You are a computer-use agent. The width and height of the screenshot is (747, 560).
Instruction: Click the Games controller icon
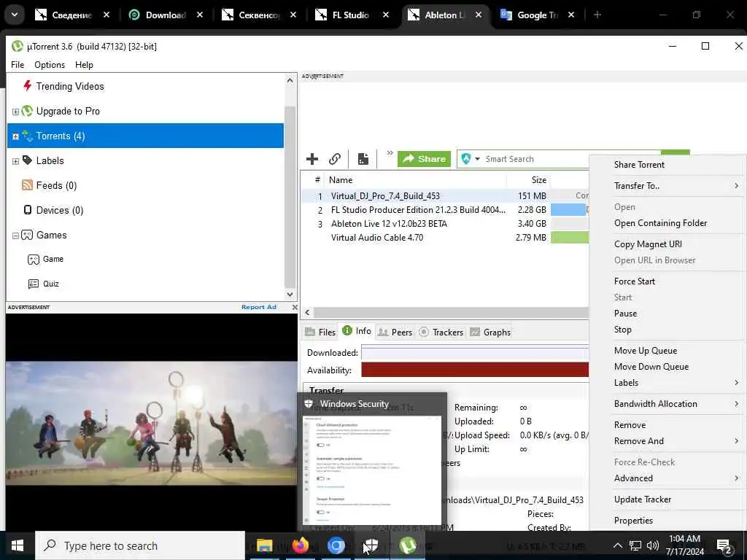[x=27, y=235]
